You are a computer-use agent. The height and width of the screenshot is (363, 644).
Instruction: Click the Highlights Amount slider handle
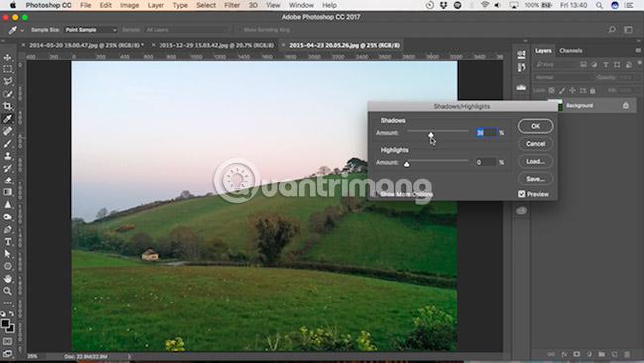(x=406, y=164)
